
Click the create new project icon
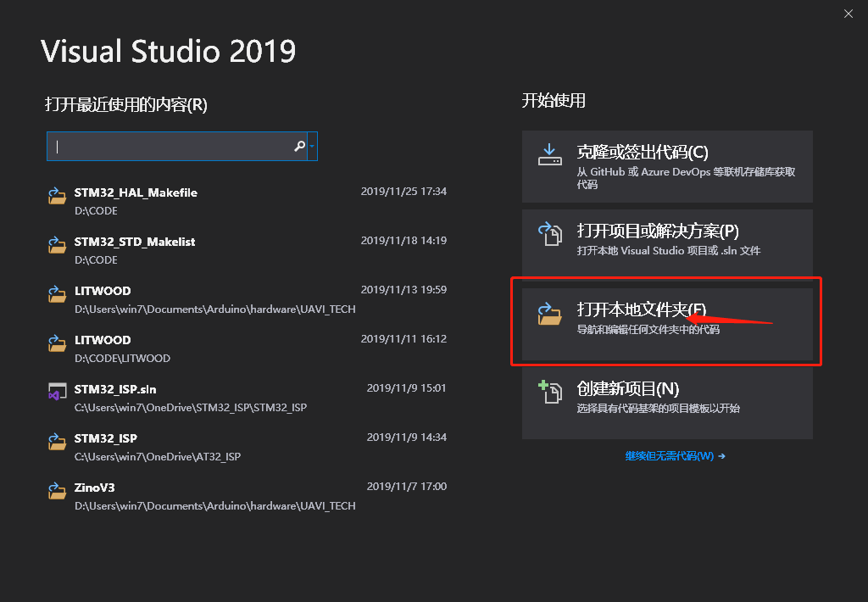coord(549,392)
